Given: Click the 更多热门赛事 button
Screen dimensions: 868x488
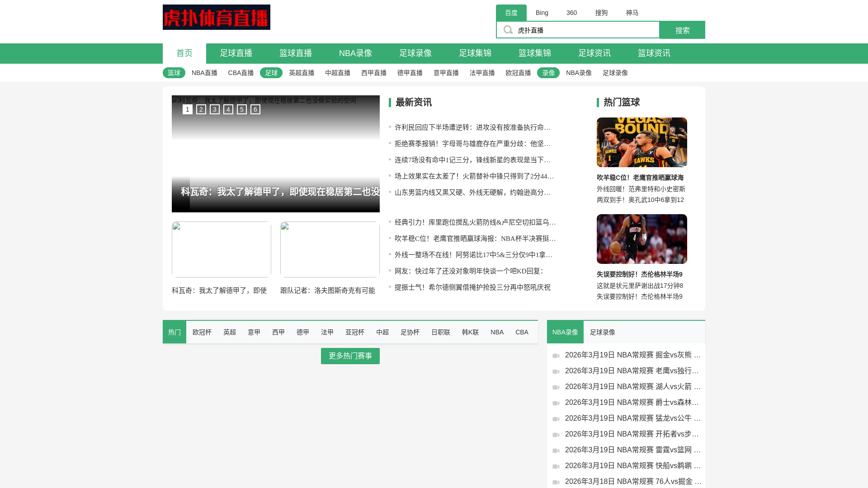Looking at the screenshot, I should [350, 356].
